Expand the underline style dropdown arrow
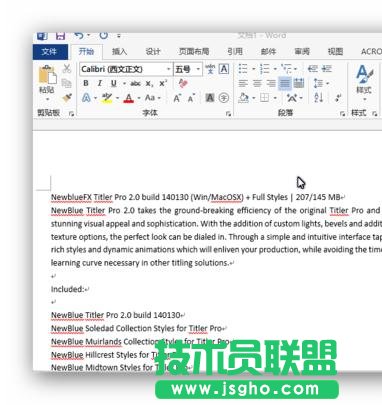The image size is (382, 405). (x=124, y=84)
